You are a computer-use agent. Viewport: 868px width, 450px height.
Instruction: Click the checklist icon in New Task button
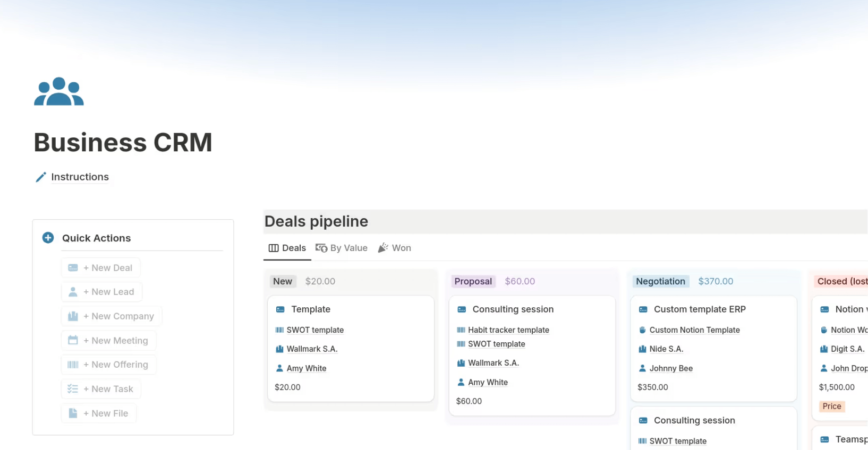tap(73, 389)
